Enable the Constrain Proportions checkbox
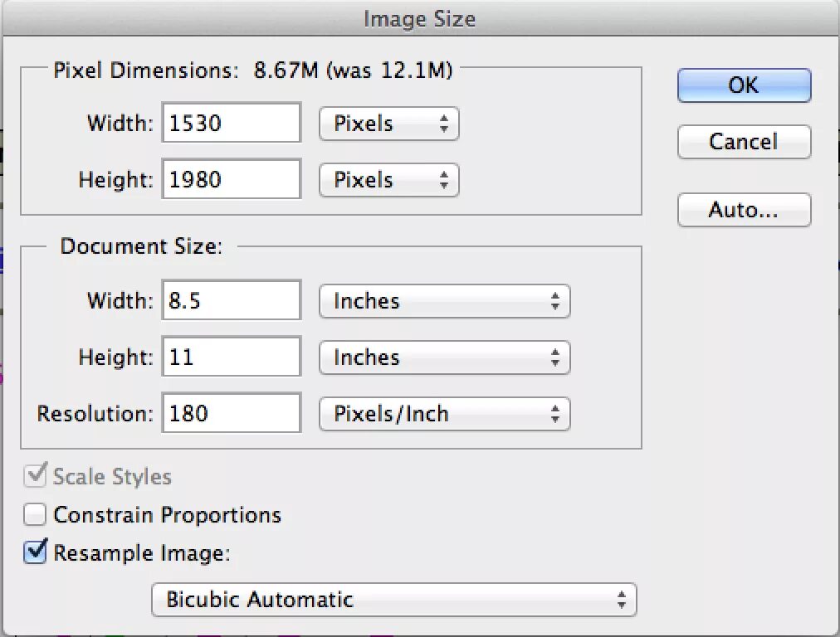 pyautogui.click(x=35, y=515)
